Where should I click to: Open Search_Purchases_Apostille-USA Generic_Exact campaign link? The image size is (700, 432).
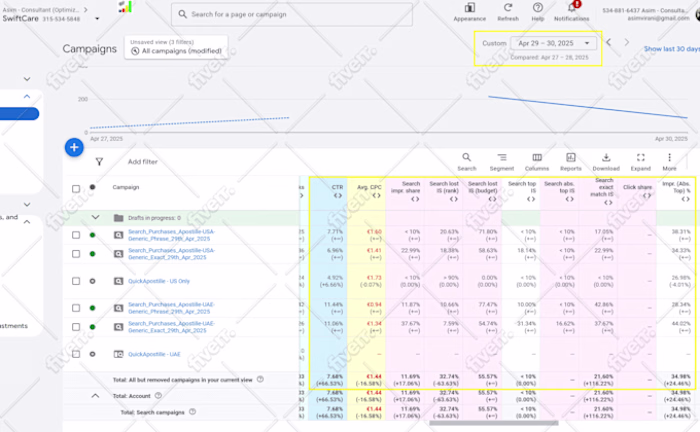coord(171,254)
